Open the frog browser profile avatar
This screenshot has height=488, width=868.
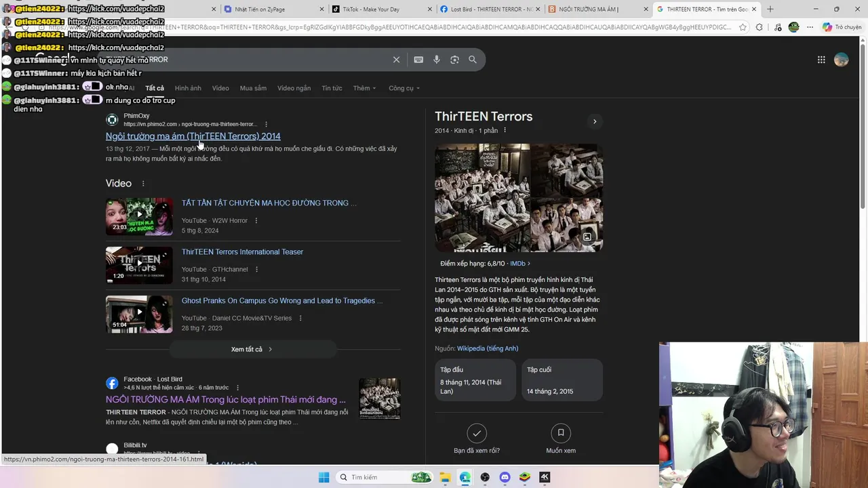click(794, 27)
